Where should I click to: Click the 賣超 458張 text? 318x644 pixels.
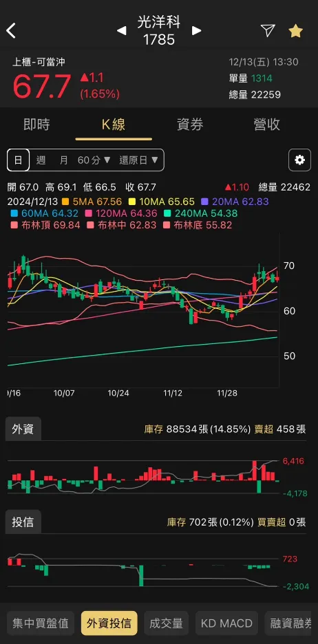[281, 429]
